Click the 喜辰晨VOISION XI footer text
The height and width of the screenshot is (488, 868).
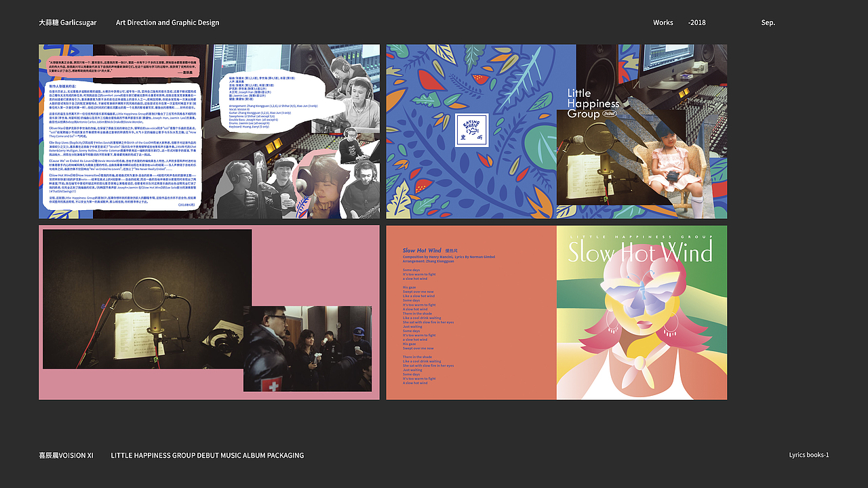click(66, 455)
